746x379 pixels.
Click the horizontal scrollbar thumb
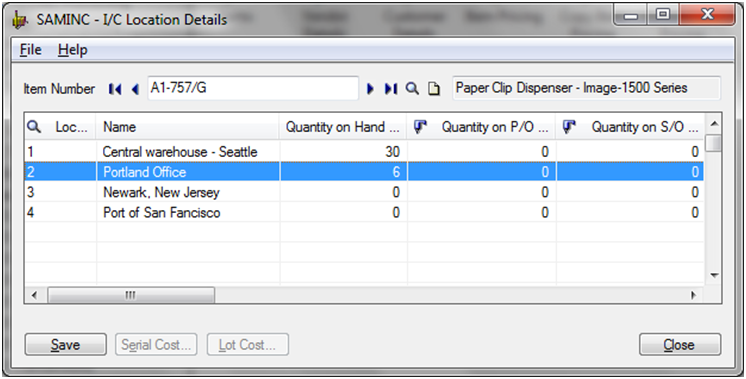coord(131,295)
